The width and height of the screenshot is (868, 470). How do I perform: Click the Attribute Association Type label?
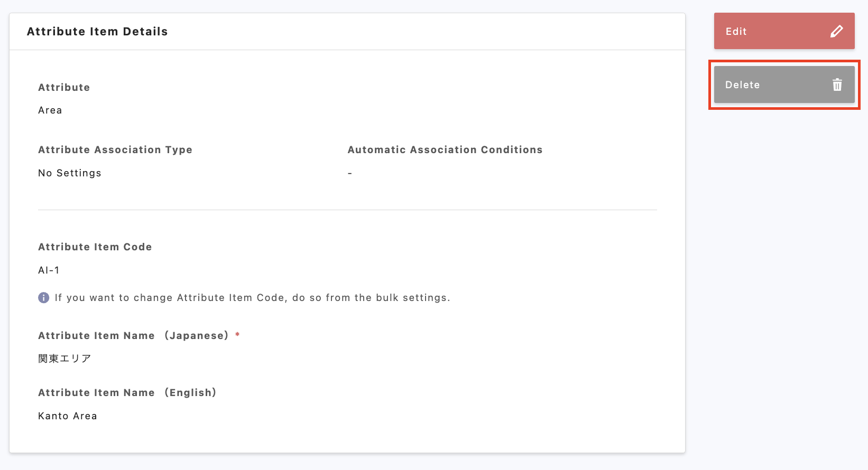tap(115, 150)
